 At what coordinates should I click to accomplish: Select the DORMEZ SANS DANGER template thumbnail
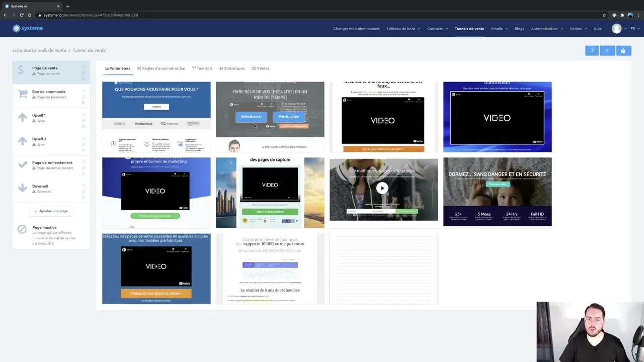(497, 192)
